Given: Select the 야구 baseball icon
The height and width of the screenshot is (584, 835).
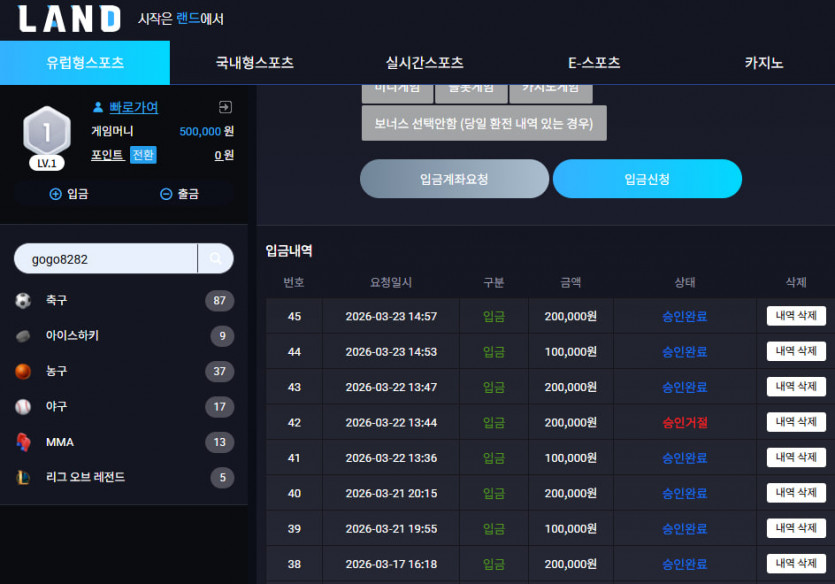Looking at the screenshot, I should pos(23,407).
